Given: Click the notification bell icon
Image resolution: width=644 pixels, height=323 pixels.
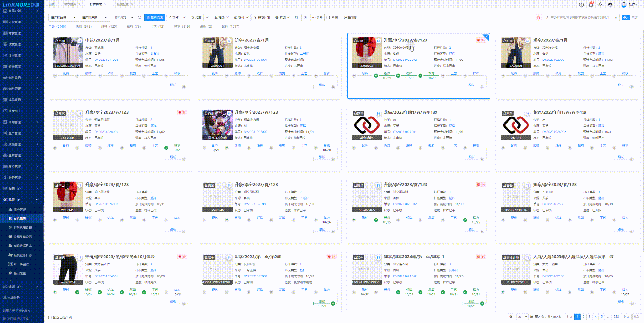Looking at the screenshot, I should [x=591, y=5].
